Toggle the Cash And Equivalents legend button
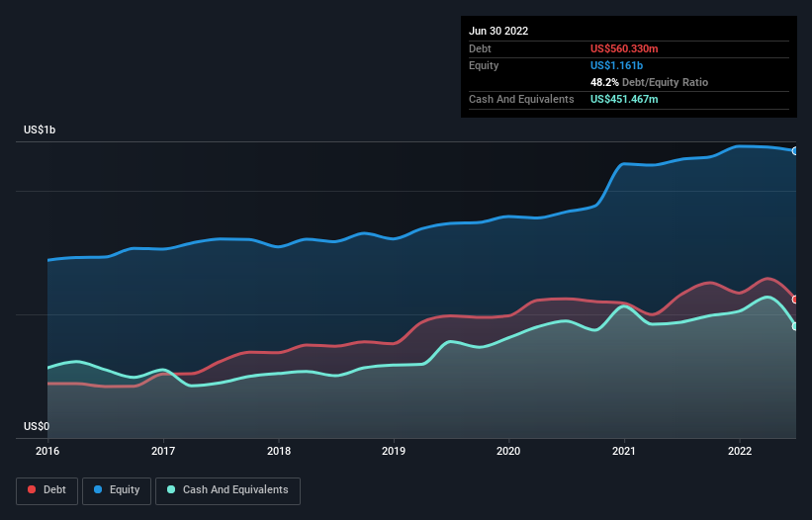The height and width of the screenshot is (520, 812). pos(227,490)
